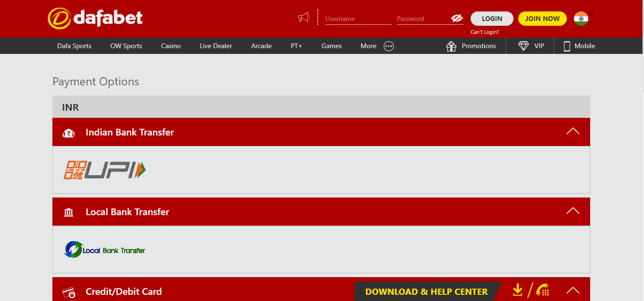The height and width of the screenshot is (301, 644).
Task: Open the Casino menu item
Action: click(x=171, y=46)
